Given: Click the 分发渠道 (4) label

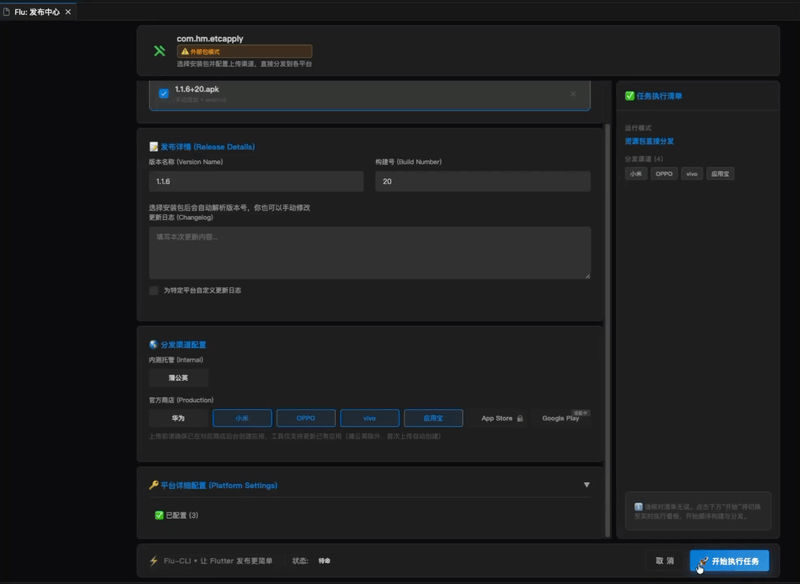Looking at the screenshot, I should click(x=644, y=159).
